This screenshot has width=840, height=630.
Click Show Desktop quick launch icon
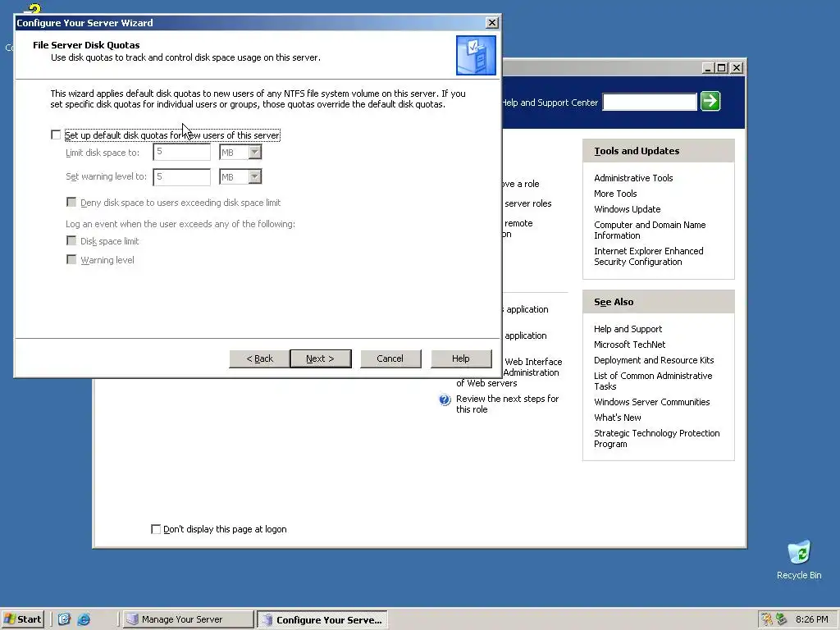pos(64,619)
